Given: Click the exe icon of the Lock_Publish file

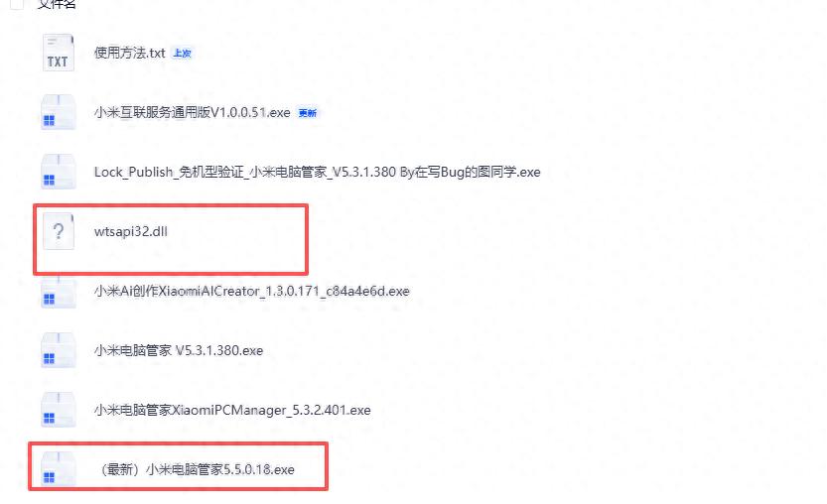Looking at the screenshot, I should [x=58, y=172].
